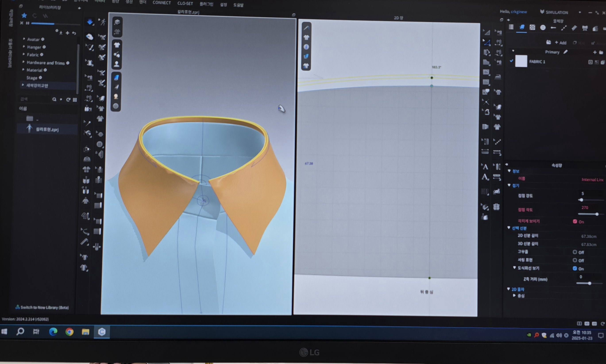606x364 pixels.
Task: Collapse the 2D 글자 section
Action: pyautogui.click(x=509, y=289)
